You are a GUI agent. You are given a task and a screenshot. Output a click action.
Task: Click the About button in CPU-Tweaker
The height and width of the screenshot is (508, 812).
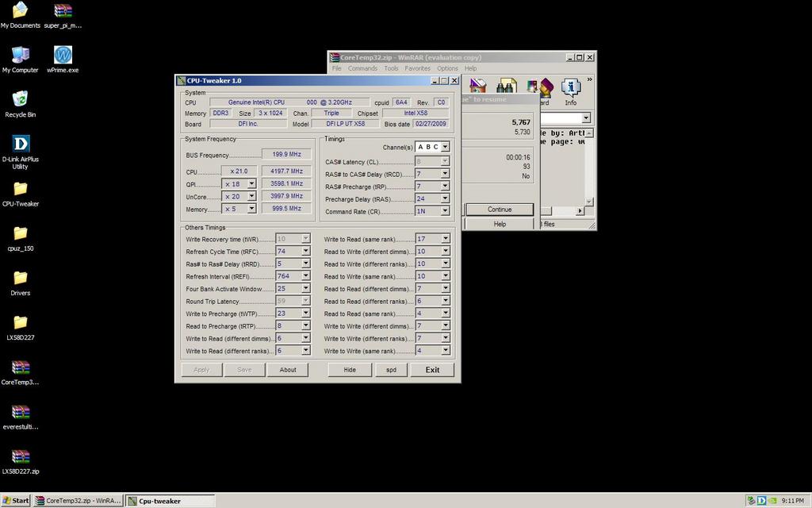point(288,370)
